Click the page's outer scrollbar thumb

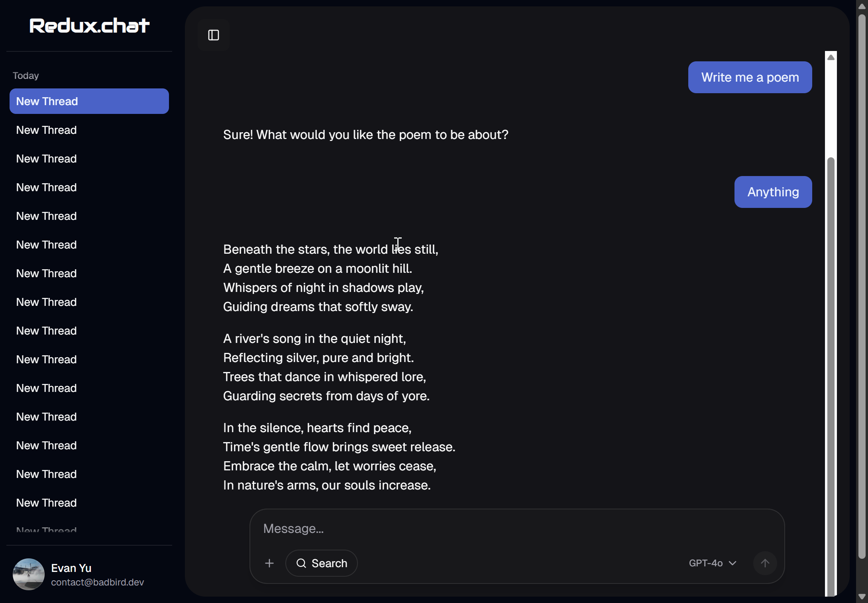[862, 279]
